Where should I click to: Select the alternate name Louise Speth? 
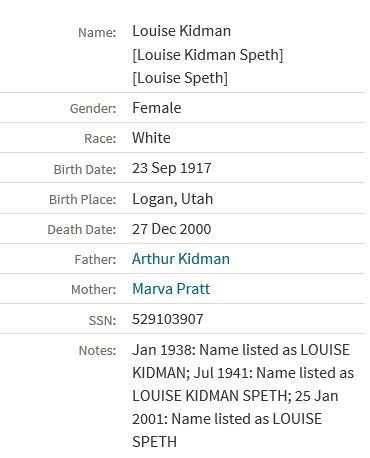(x=180, y=78)
